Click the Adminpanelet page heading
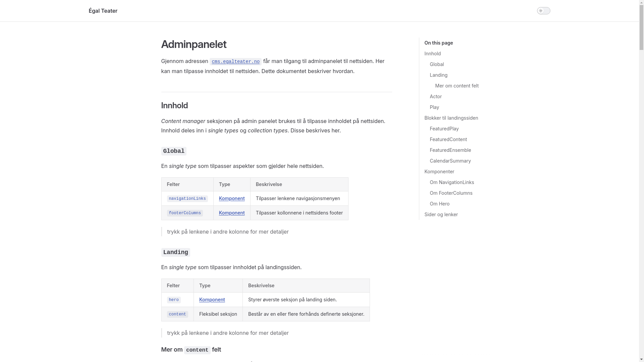Image resolution: width=644 pixels, height=362 pixels. (194, 44)
